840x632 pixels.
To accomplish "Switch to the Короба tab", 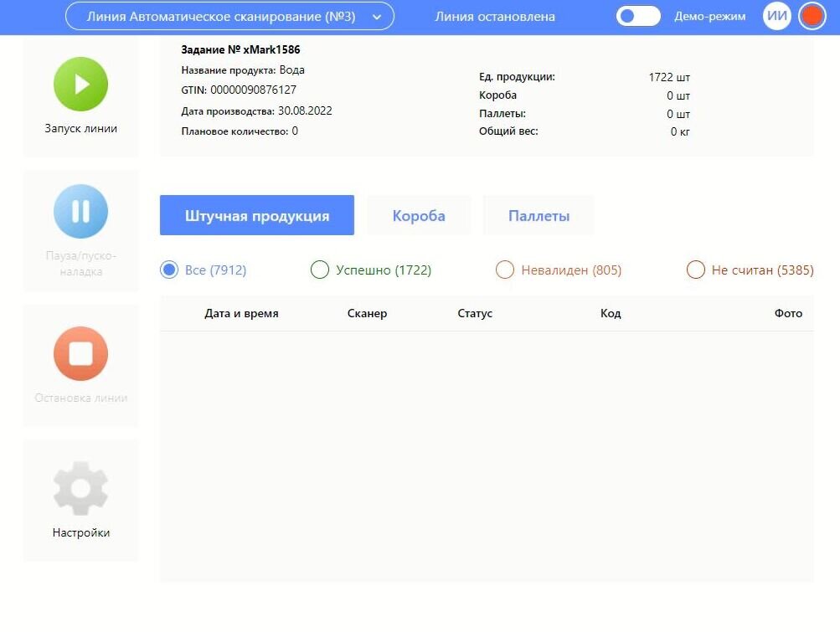I will [x=419, y=215].
